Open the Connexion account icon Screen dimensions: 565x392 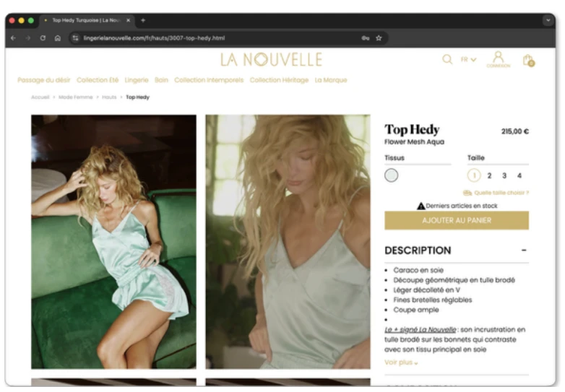click(499, 59)
